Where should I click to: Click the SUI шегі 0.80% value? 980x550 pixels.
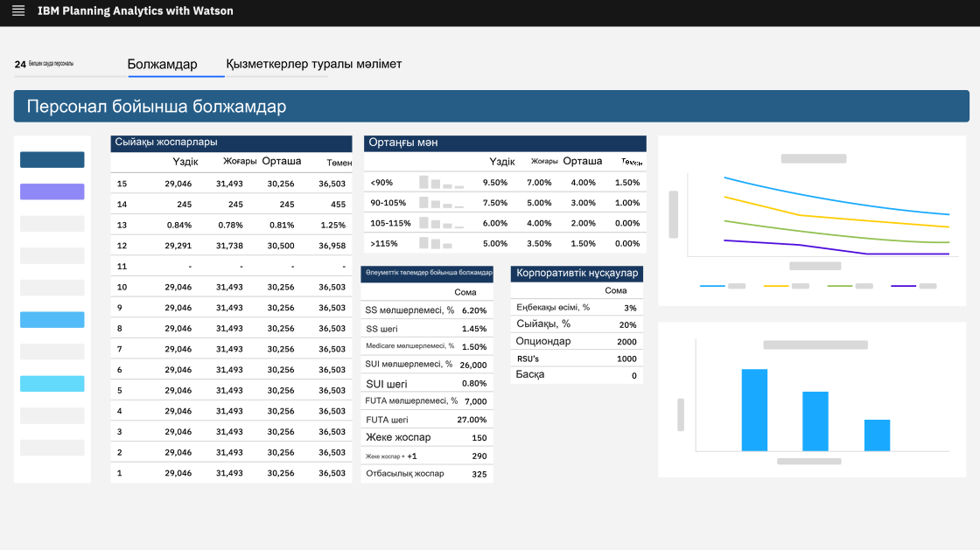pyautogui.click(x=473, y=383)
